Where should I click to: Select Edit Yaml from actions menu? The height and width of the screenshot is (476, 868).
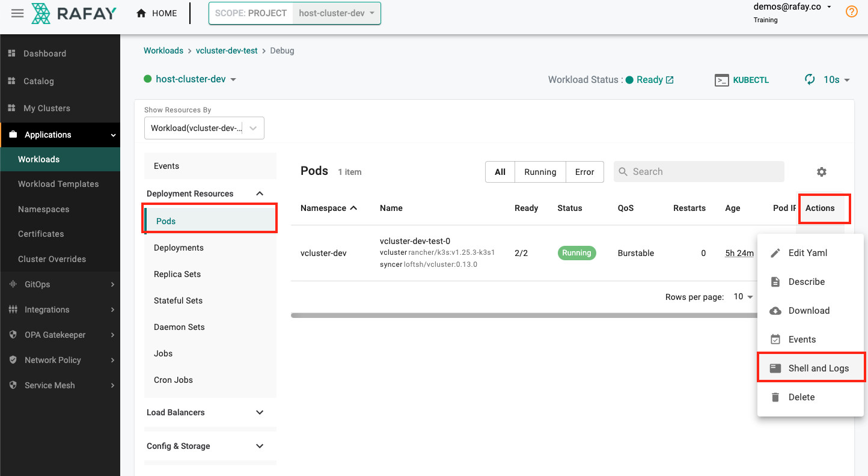(x=810, y=253)
